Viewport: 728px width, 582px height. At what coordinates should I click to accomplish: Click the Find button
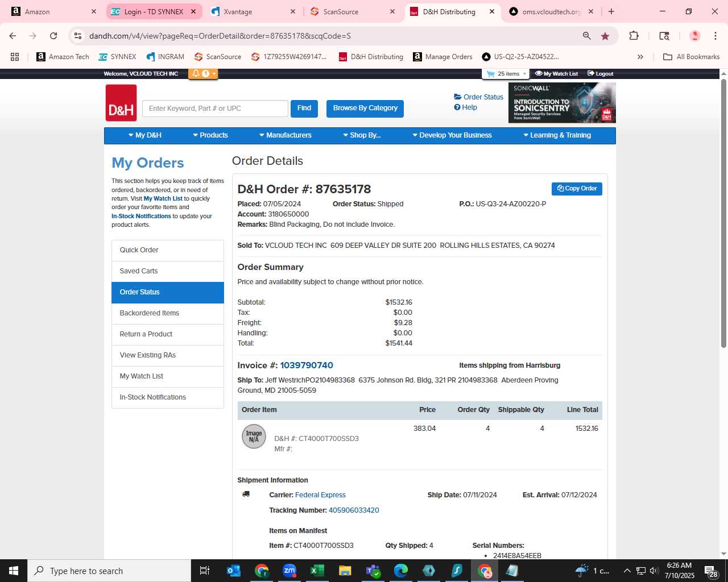tap(304, 109)
